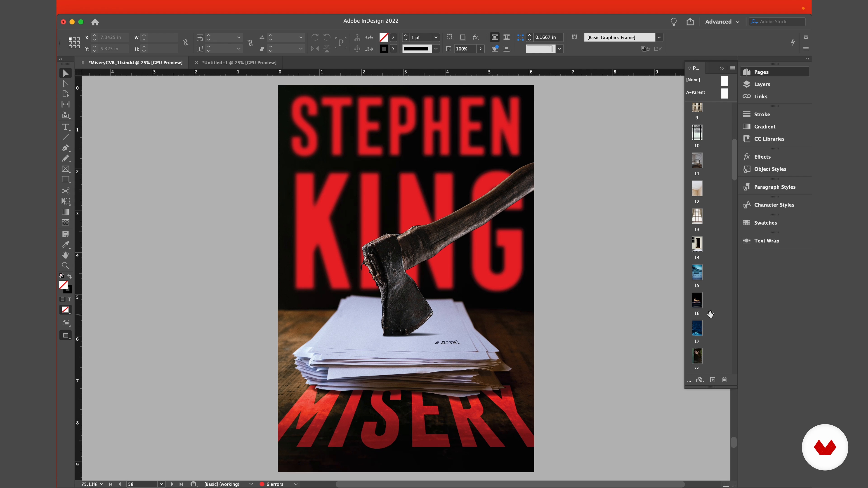Click the fill swatch in tools panel

point(63,285)
